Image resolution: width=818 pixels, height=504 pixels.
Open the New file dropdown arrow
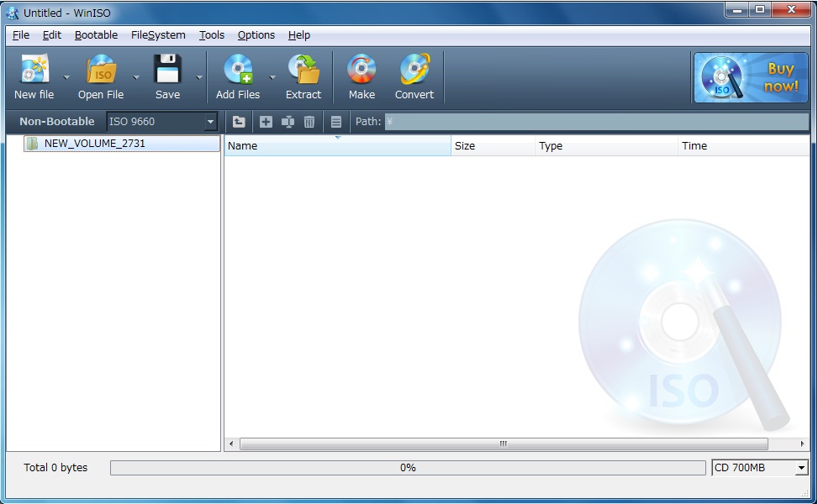(66, 77)
